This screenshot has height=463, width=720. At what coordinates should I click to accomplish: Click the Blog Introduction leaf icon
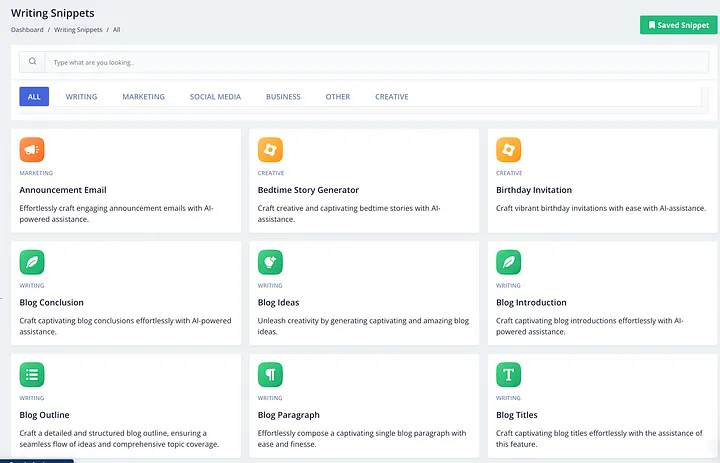508,262
